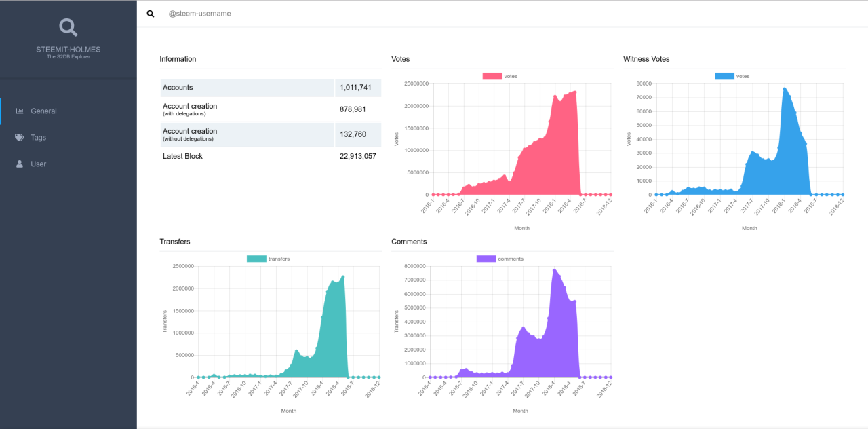Toggle the teal transfers legend swatch
Viewport: 868px width, 429px height.
click(256, 259)
